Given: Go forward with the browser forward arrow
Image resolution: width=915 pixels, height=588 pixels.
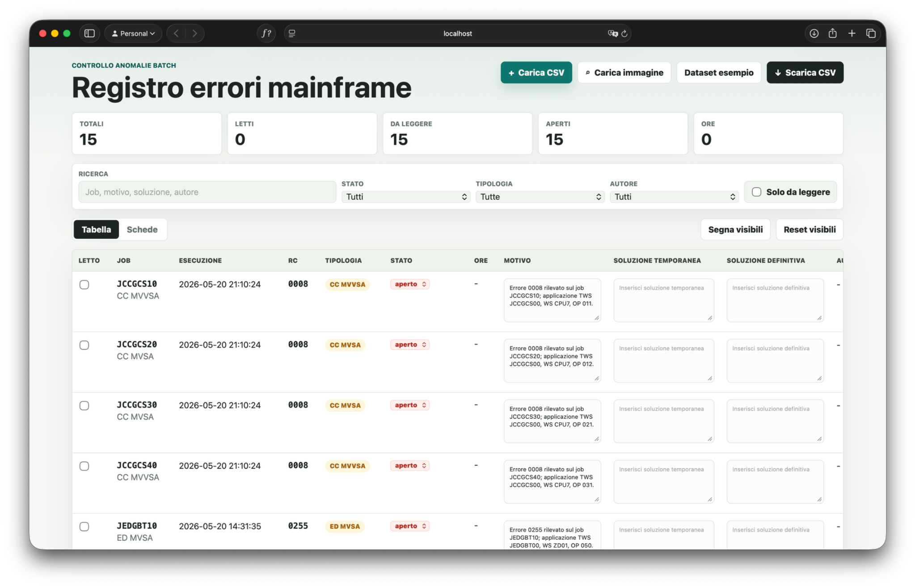Looking at the screenshot, I should [x=194, y=34].
